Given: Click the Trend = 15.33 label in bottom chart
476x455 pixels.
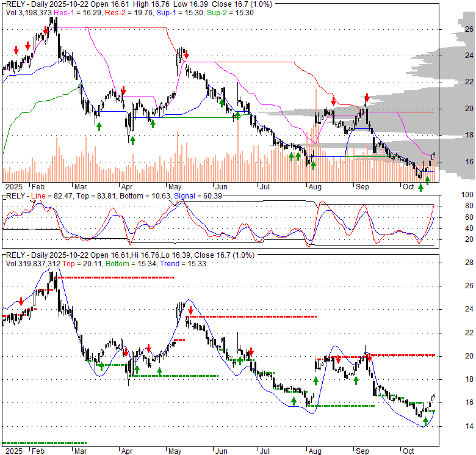Looking at the screenshot, I should point(183,264).
